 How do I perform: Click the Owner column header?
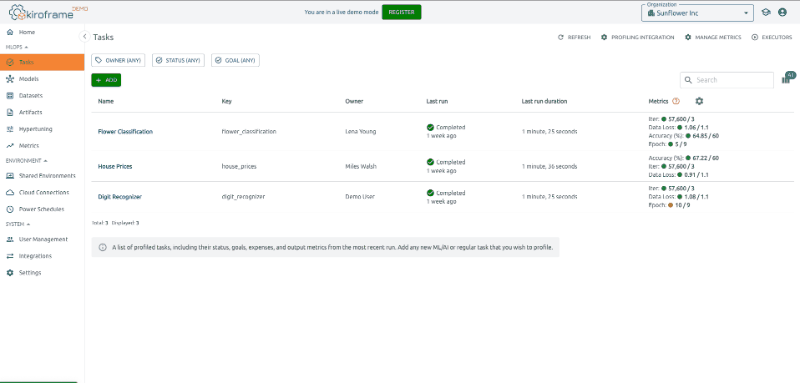[354, 101]
